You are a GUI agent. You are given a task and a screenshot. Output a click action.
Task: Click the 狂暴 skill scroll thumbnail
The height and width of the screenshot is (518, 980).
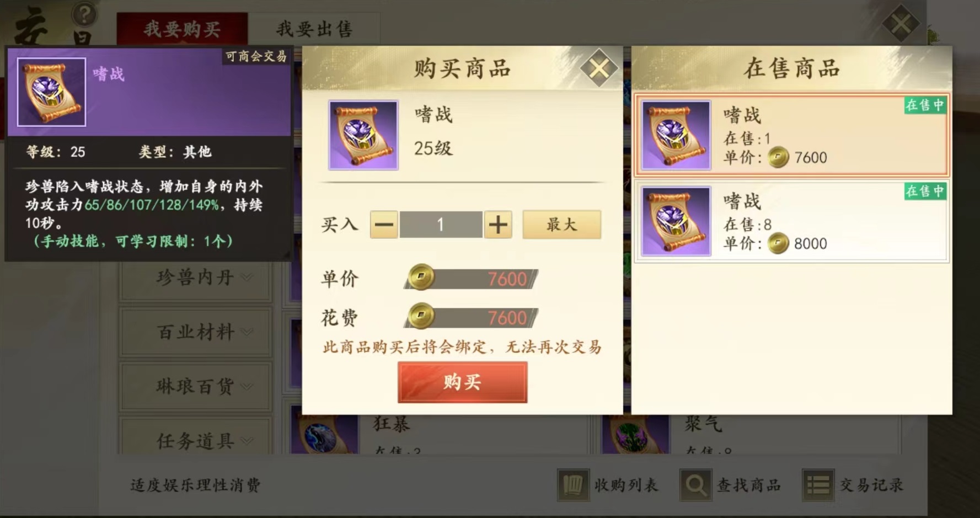tap(324, 435)
